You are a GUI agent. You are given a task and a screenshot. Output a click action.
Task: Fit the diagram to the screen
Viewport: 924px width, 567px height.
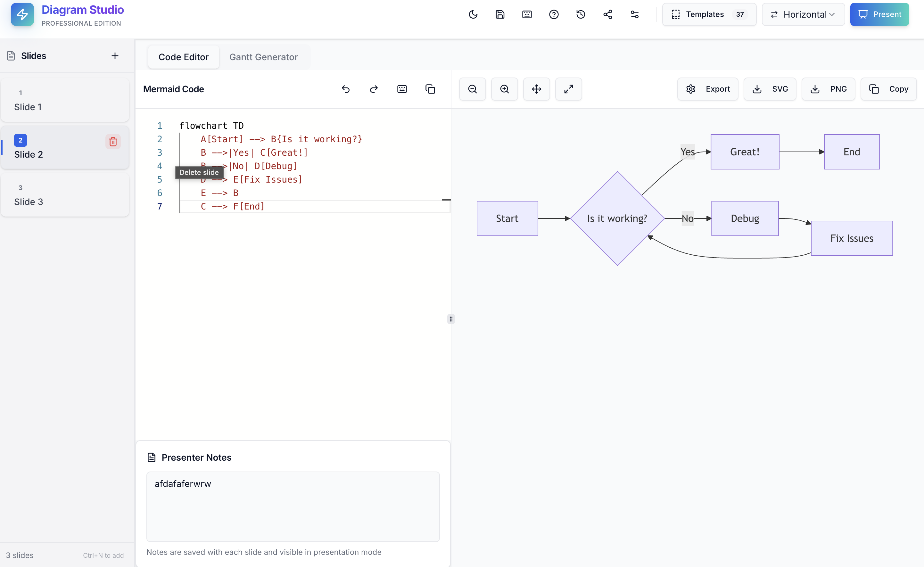[x=568, y=89]
